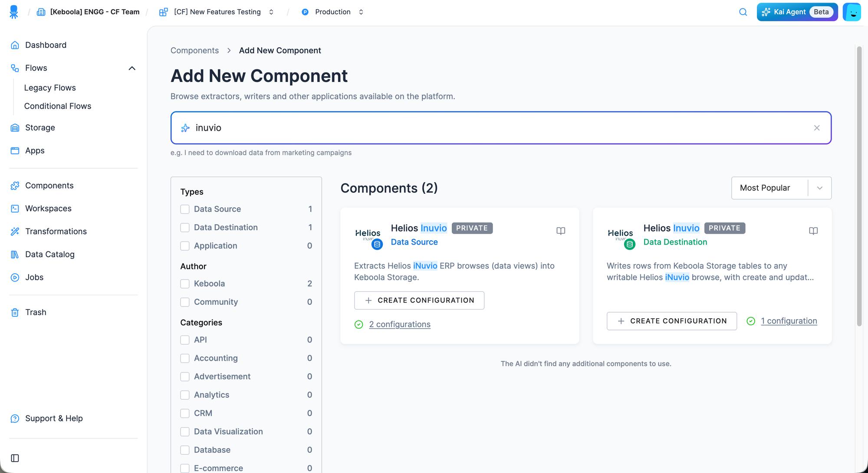Open Trash from the sidebar

tap(36, 312)
